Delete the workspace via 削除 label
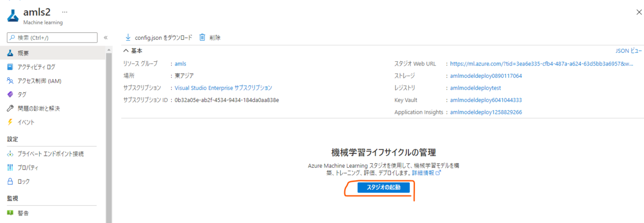This screenshot has width=644, height=223. 215,38
